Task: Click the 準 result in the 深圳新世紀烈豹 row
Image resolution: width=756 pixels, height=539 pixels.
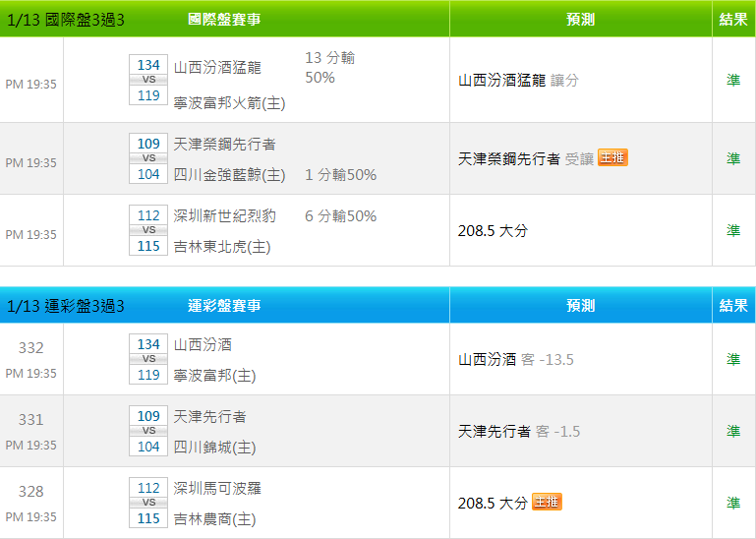Action: (x=733, y=230)
